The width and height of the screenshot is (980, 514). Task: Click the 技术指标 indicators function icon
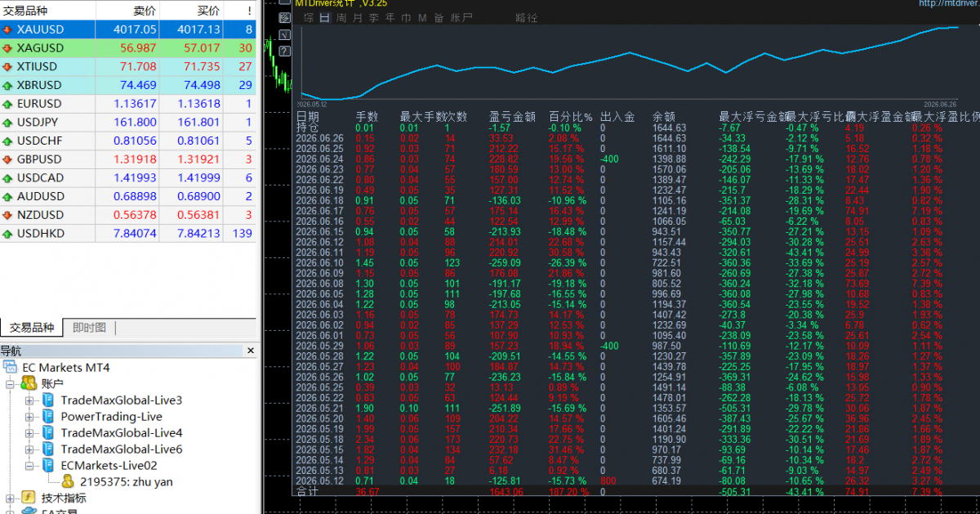tap(29, 498)
